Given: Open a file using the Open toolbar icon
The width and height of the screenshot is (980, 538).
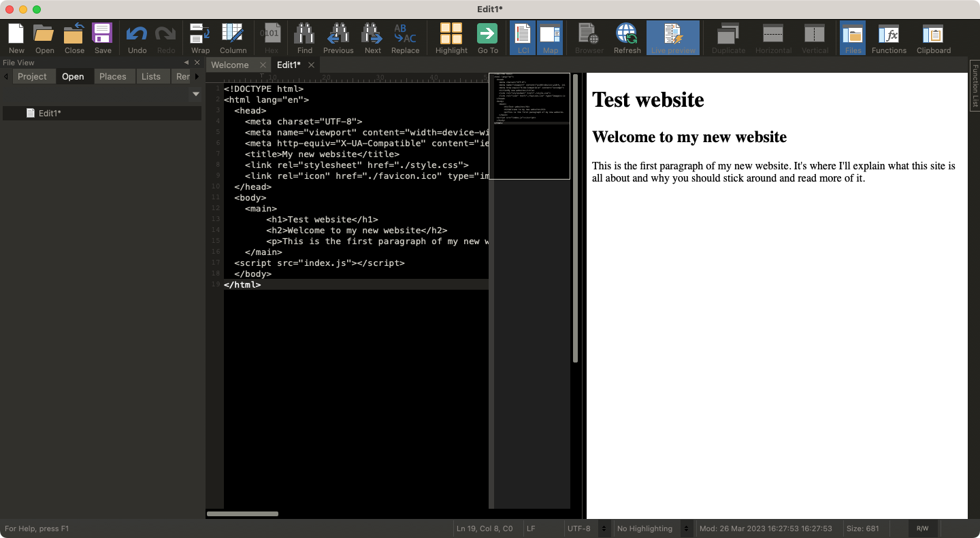Looking at the screenshot, I should [x=45, y=38].
